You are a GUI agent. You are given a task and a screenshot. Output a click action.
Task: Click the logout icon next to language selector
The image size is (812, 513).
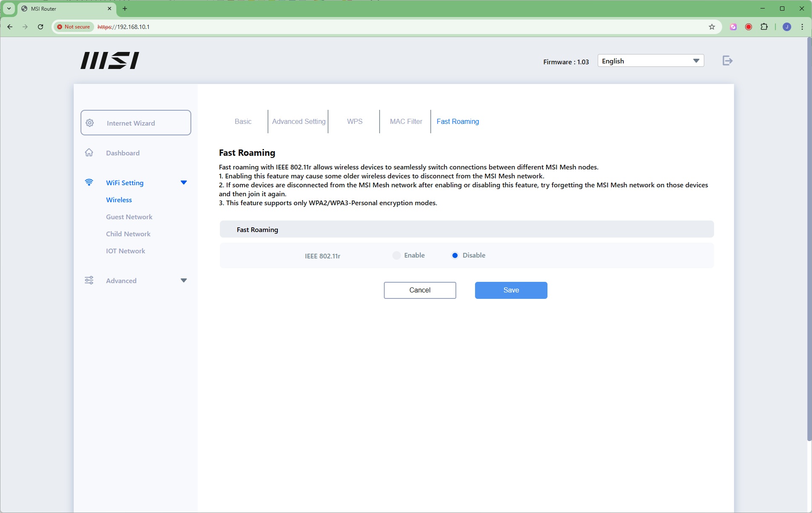click(x=727, y=61)
